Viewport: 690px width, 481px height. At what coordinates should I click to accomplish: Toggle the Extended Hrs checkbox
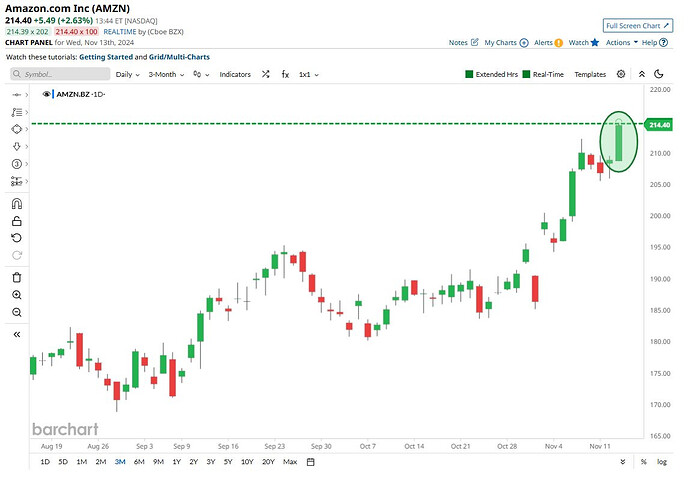[x=469, y=74]
